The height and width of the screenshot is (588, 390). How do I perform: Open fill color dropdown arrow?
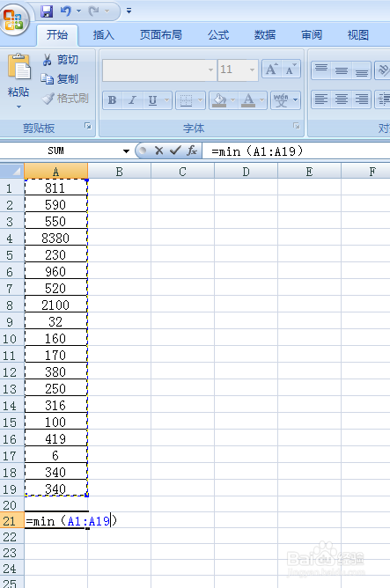(x=233, y=100)
